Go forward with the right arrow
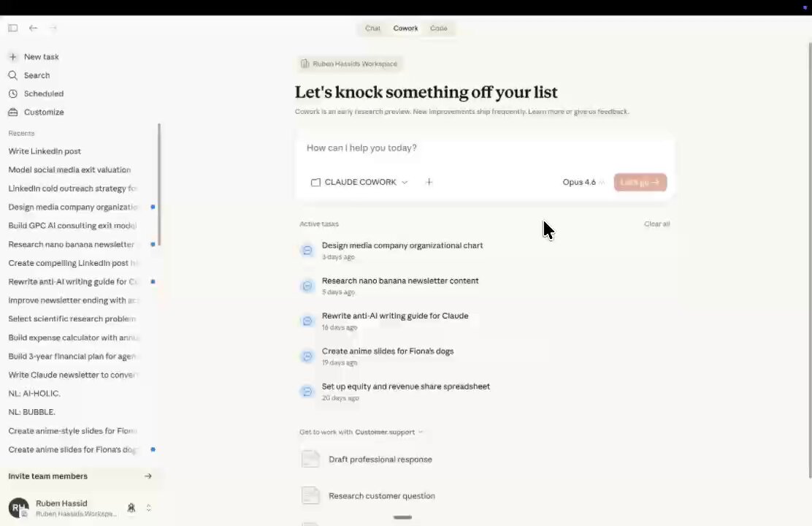 click(53, 28)
